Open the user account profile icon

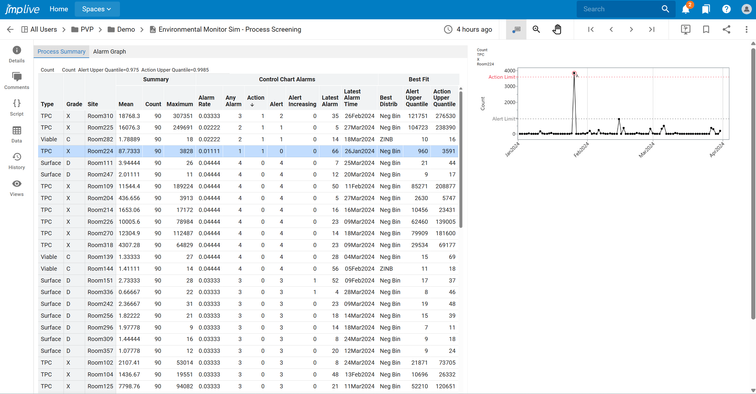point(746,9)
